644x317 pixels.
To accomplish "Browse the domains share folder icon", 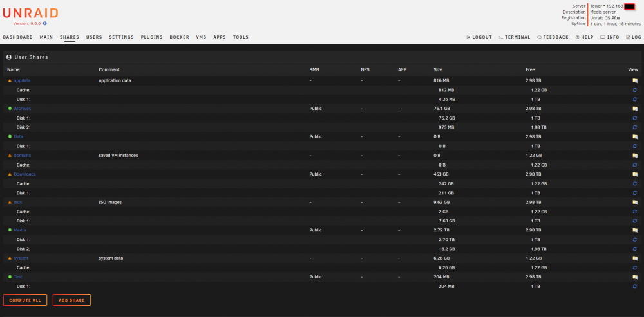I will [x=635, y=156].
